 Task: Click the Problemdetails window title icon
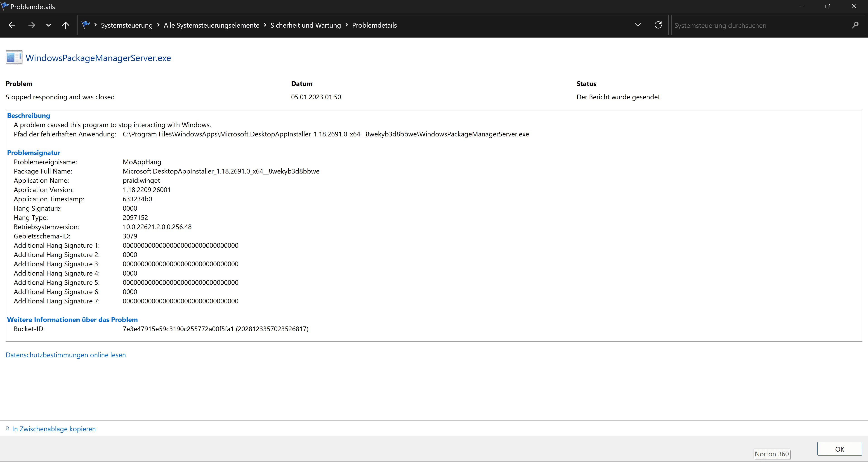pos(5,6)
